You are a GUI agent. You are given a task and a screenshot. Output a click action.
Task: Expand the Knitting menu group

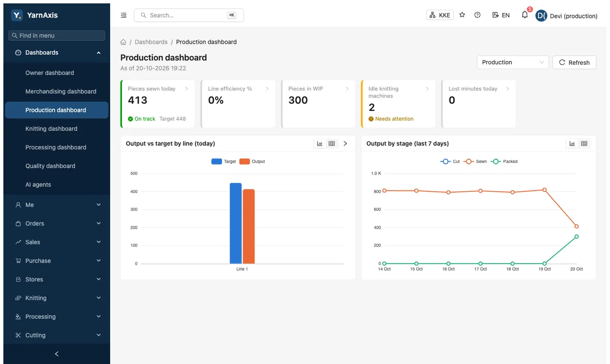[57, 298]
